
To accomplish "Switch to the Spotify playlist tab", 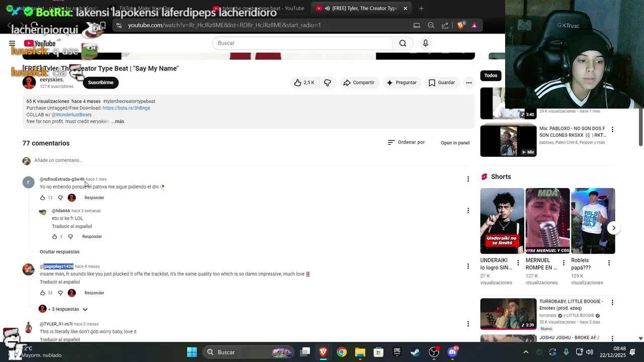I will (53, 8).
